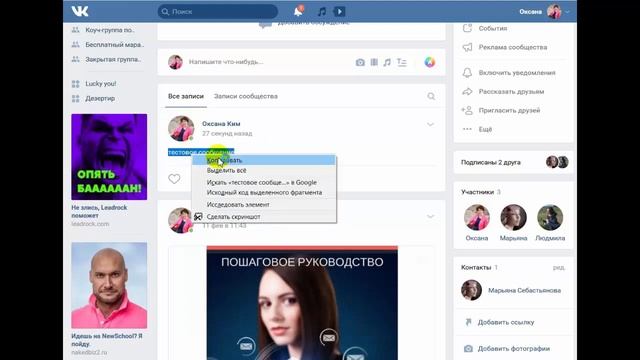Open Идешь на NewSchool ad title

(107, 340)
